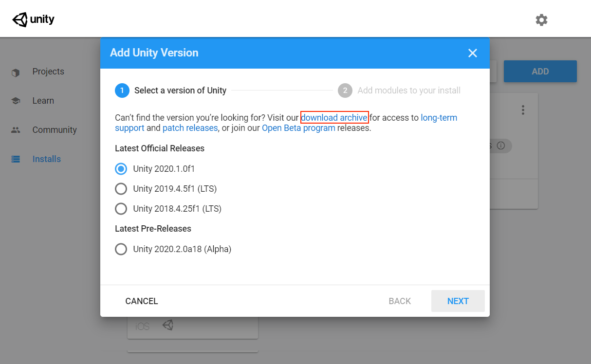591x364 pixels.
Task: Open the Open Beta program link
Action: 298,128
